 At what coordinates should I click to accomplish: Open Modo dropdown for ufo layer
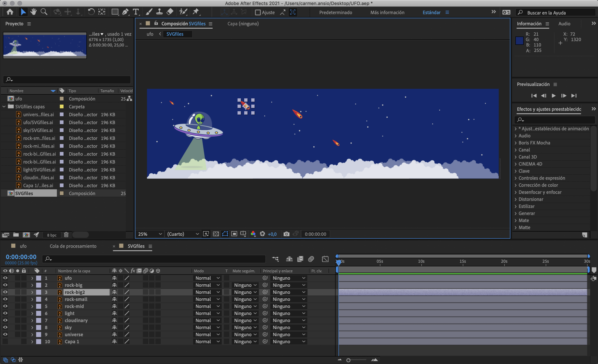click(207, 278)
